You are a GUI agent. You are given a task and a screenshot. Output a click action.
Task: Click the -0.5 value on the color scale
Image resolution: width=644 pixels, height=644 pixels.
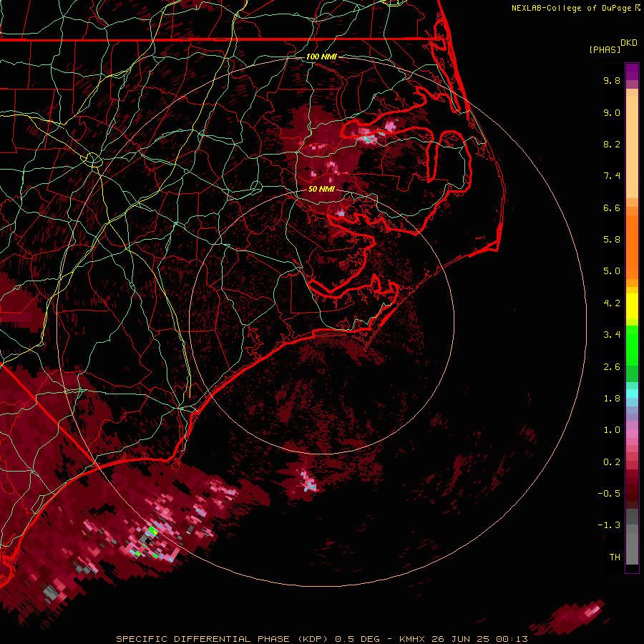pyautogui.click(x=609, y=494)
